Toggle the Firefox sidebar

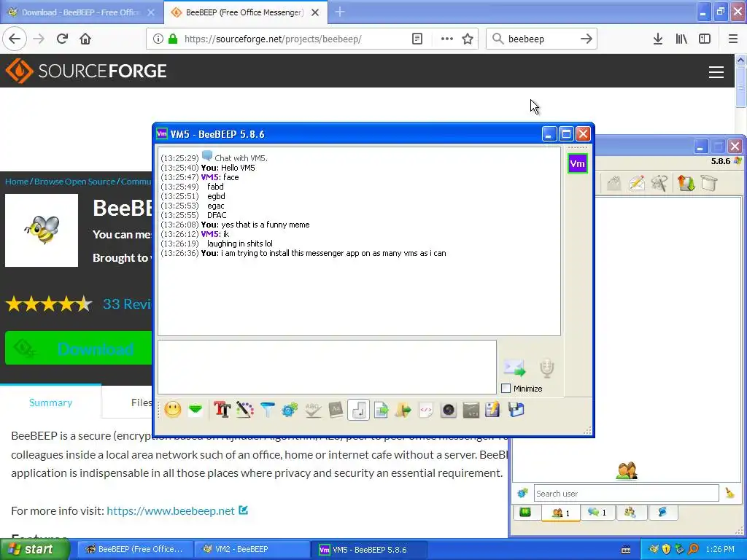click(705, 39)
